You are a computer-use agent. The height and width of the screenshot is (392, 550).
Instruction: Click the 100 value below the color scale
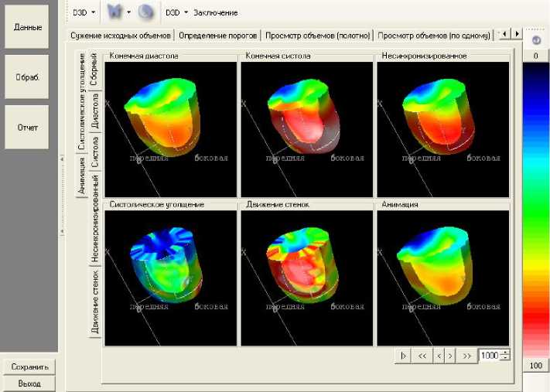[535, 366]
